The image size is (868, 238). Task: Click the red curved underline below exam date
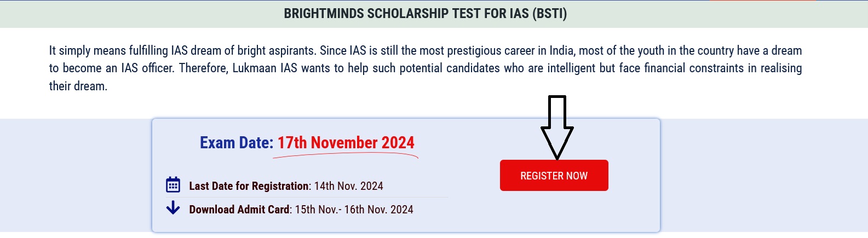click(x=346, y=155)
